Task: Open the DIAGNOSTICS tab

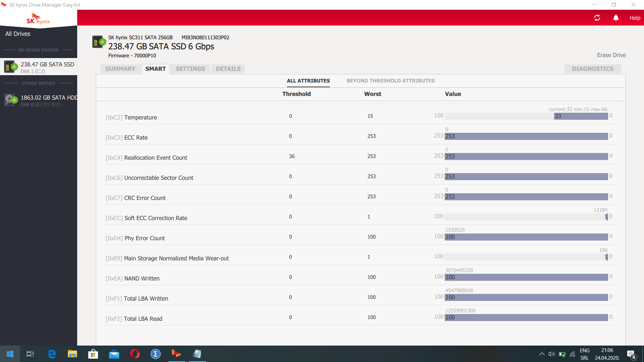Action: click(x=593, y=69)
